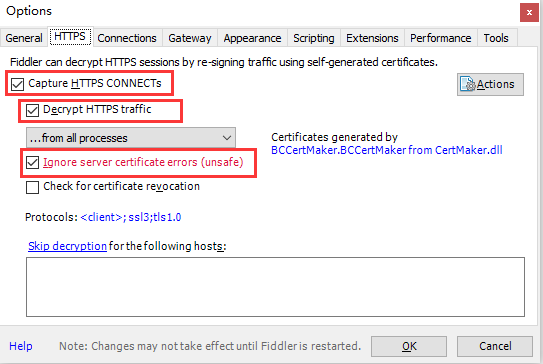Click the Skip decryption link
The image size is (543, 364).
(x=67, y=246)
